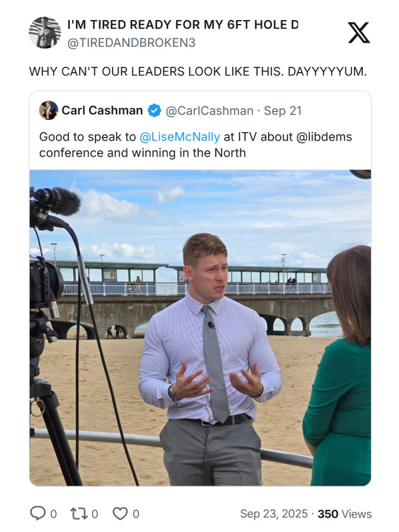
Task: Open the reply comment bubble icon
Action: click(37, 513)
